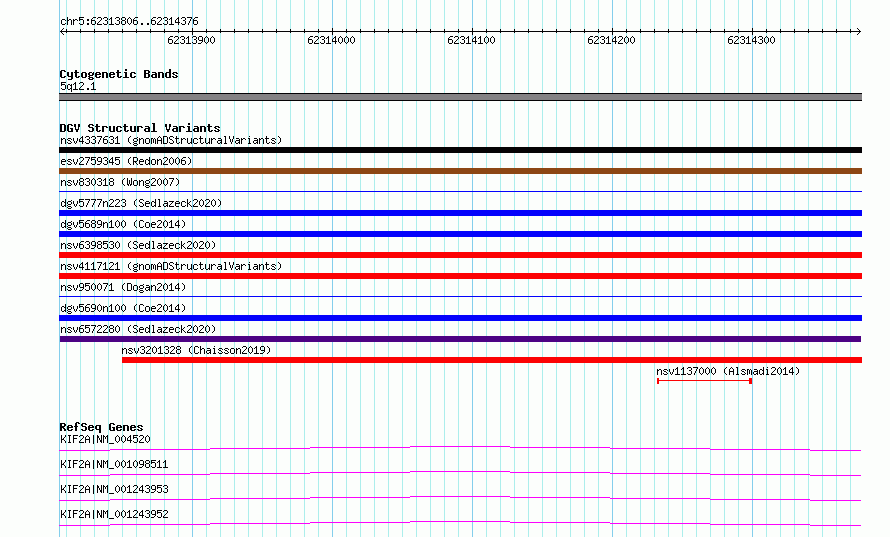Open variant nsv950071 (Dogan2014) label

pyautogui.click(x=123, y=287)
